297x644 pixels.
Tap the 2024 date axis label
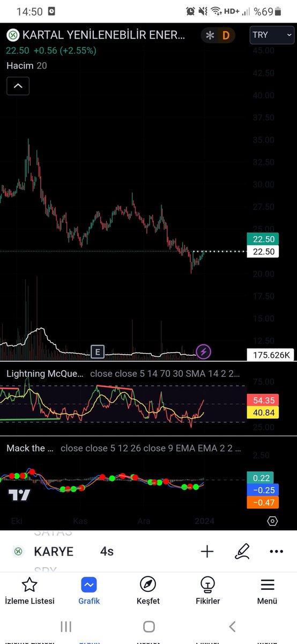[204, 521]
